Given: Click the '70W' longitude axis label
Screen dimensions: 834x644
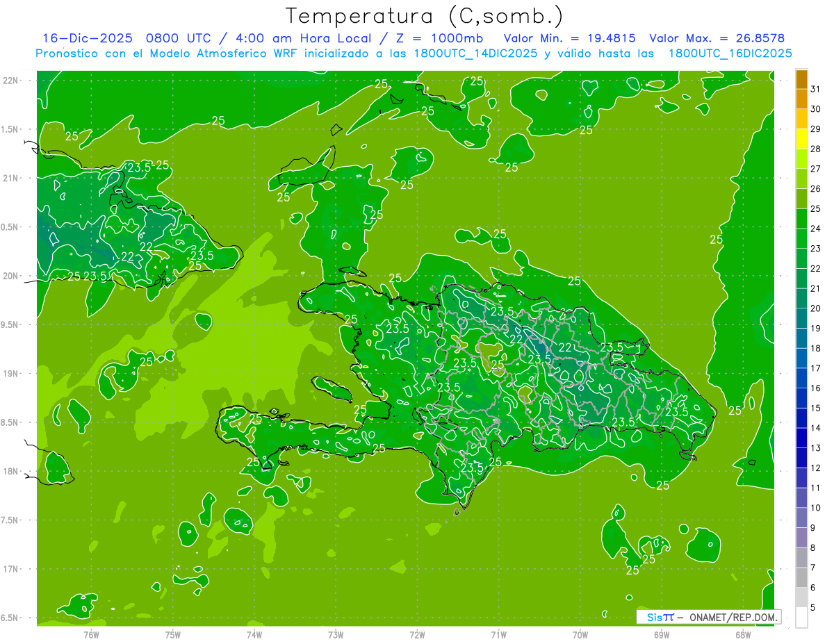Looking at the screenshot, I should click(580, 634).
